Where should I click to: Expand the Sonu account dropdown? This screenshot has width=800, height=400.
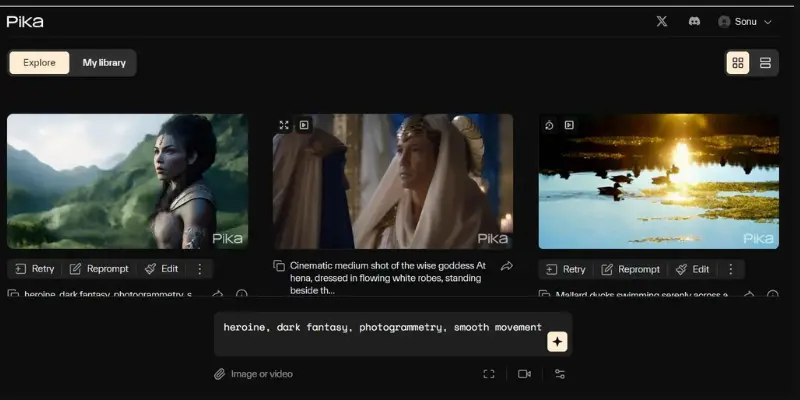click(x=767, y=22)
